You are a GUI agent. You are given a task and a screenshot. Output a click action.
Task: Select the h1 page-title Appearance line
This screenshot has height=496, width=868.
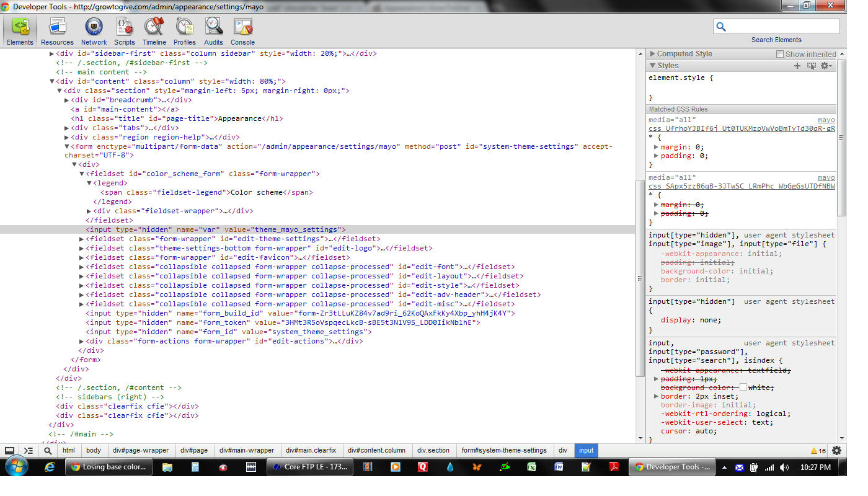coord(177,118)
